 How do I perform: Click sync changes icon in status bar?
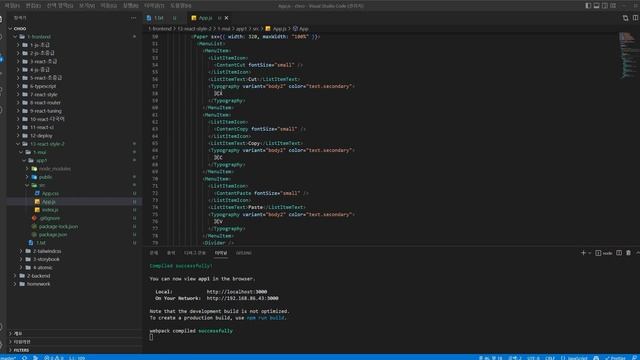(x=24, y=358)
